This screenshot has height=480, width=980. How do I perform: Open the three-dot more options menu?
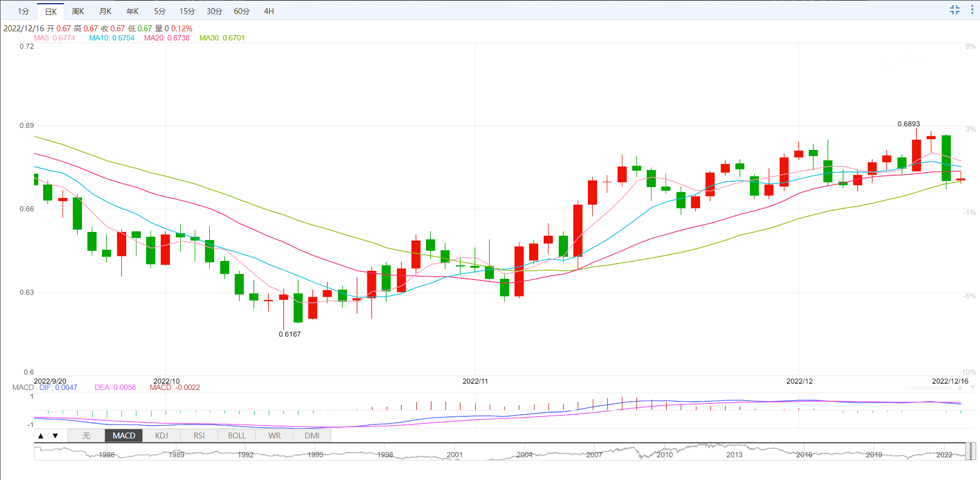tap(972, 10)
